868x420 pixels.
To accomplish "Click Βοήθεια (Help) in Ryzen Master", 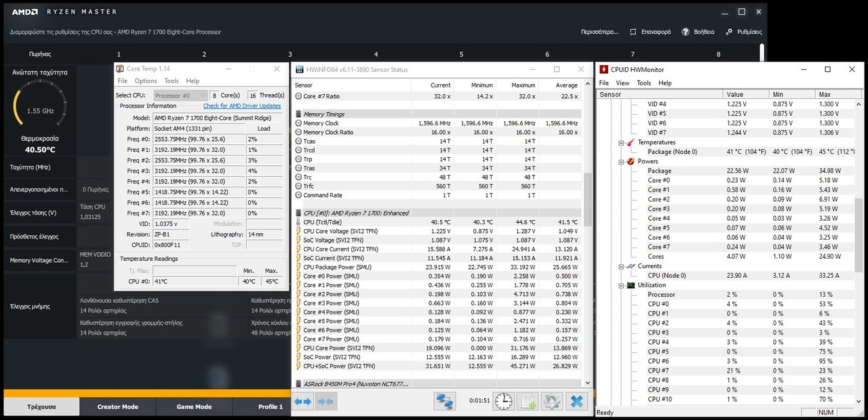I will click(x=704, y=32).
